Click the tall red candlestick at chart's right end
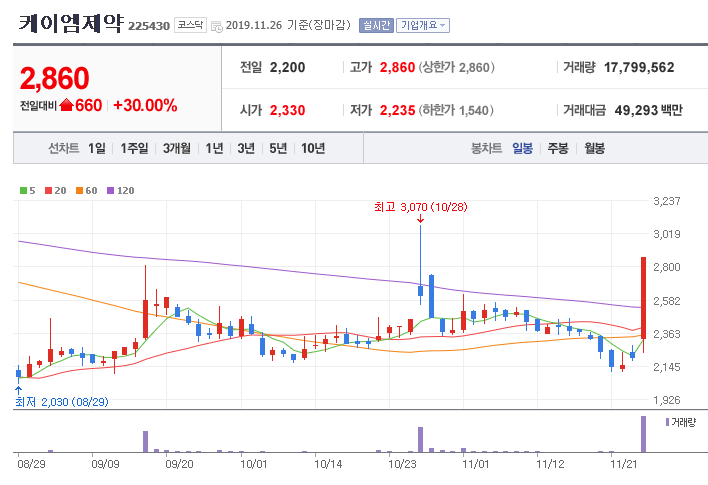The width and height of the screenshot is (708, 485). [x=643, y=298]
